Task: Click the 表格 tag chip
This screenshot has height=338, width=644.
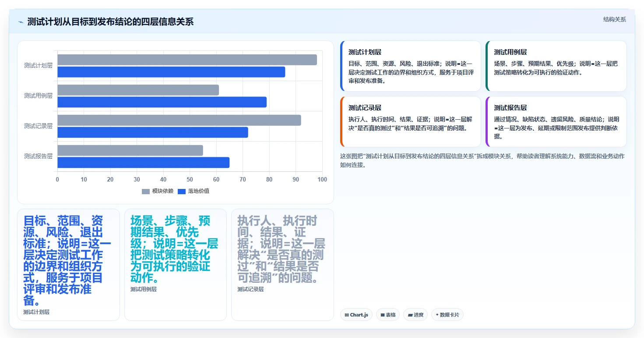Action: pos(388,315)
